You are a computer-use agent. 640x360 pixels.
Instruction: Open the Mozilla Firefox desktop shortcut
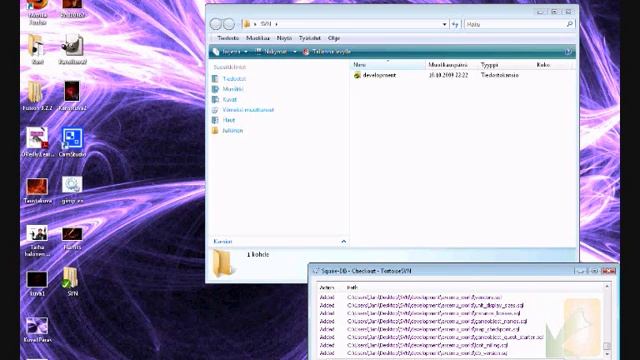click(37, 11)
